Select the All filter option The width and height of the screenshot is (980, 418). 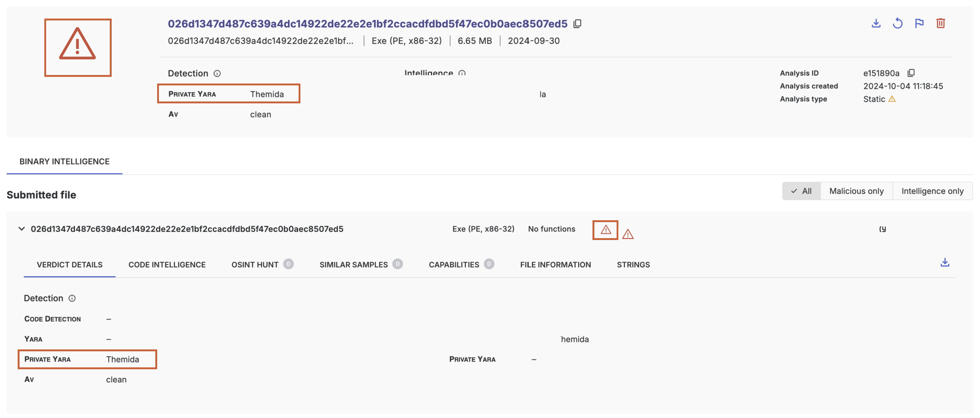click(x=801, y=191)
